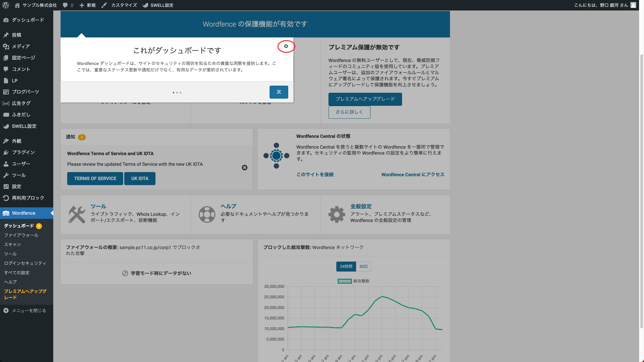Collapse sidebar with メニューを閉じる

(25, 311)
